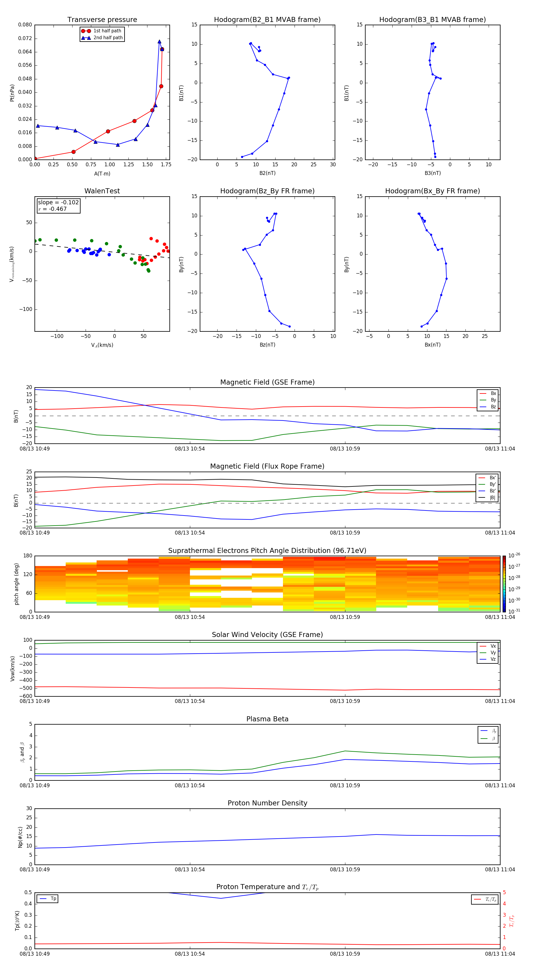Click the Suprathermal Electrons Pitch Angle Distribution title
Viewport: 535px width, 980px height.
[267, 551]
